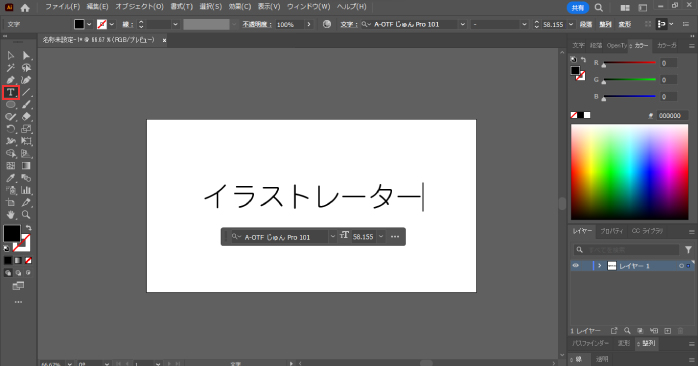
Task: Open more options on floating text bar
Action: pos(395,237)
